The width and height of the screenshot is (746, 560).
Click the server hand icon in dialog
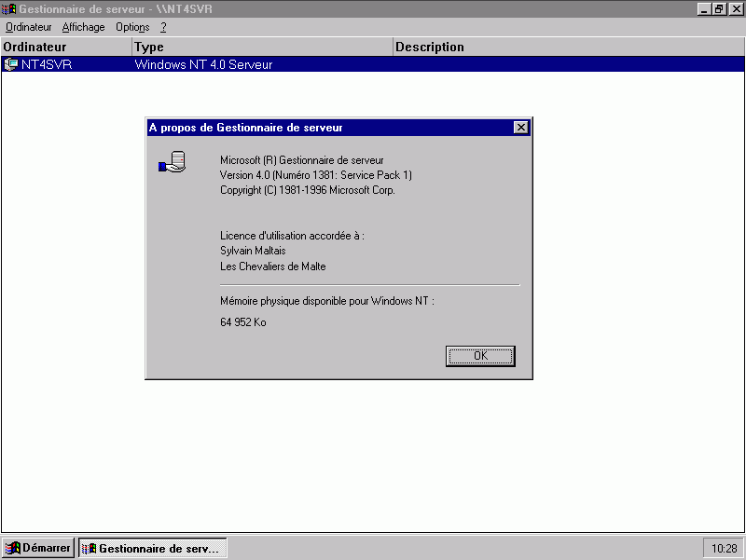point(173,162)
